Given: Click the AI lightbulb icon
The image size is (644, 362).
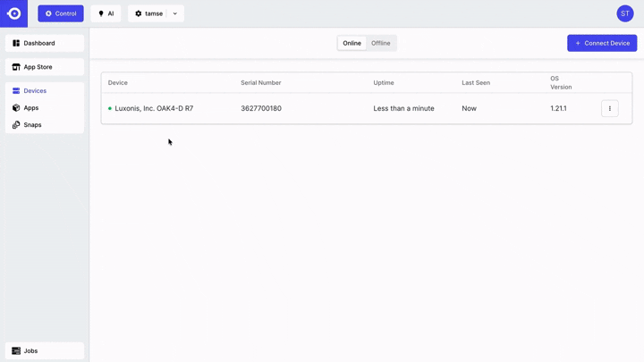Looking at the screenshot, I should [101, 13].
